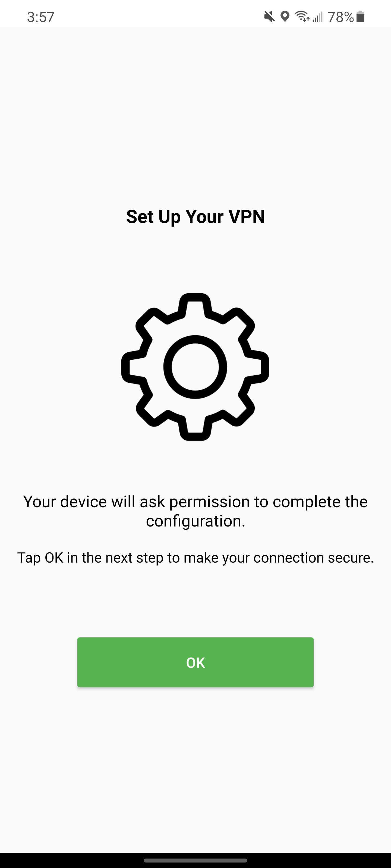Tap the 78% battery percentage text
Screen dimensions: 391x868
pos(341,17)
